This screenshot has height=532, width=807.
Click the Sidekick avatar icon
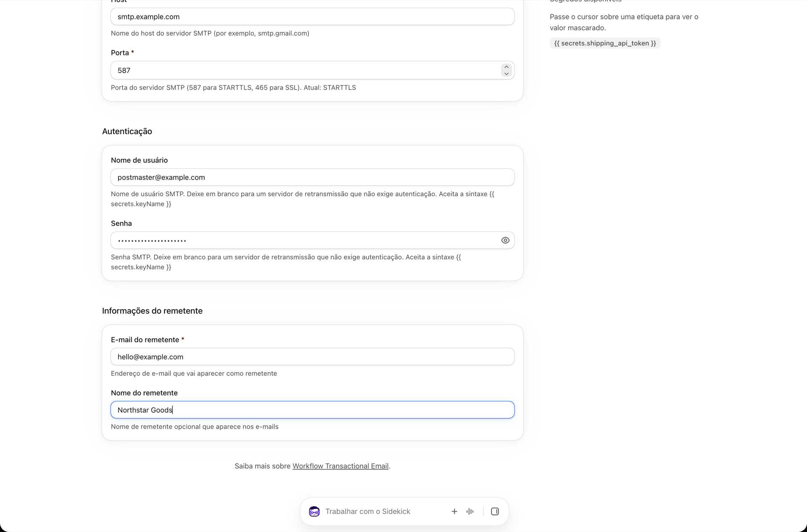pos(314,511)
